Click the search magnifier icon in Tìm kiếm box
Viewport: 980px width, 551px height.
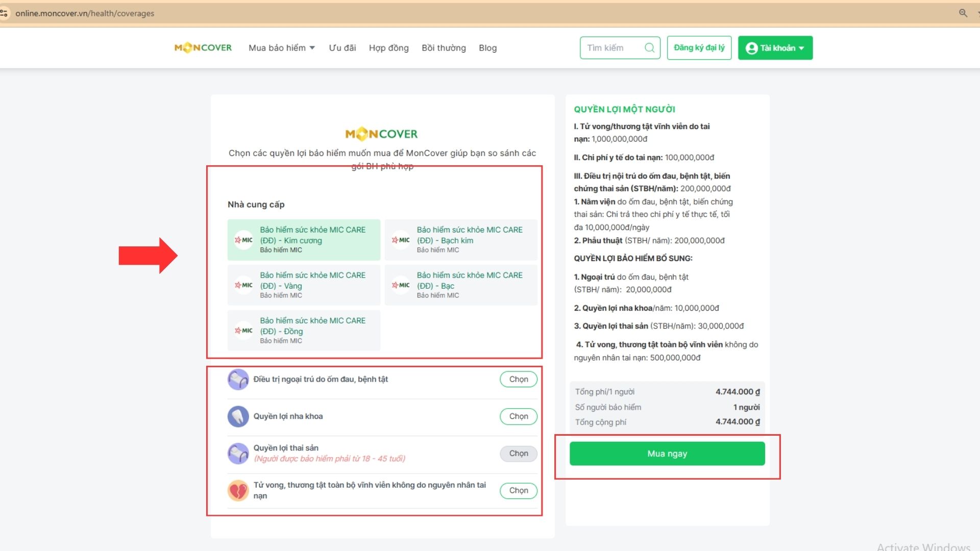click(649, 47)
